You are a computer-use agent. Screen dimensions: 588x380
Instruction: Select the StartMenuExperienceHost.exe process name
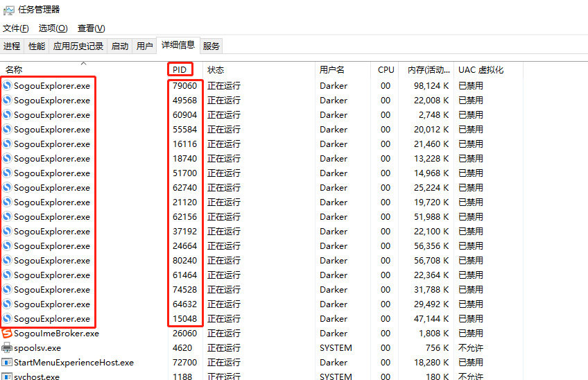[74, 363]
